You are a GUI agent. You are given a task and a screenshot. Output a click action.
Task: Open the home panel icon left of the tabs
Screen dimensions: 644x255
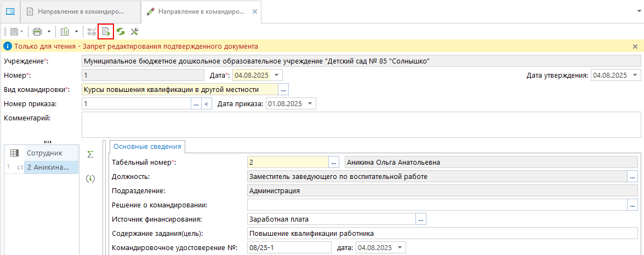click(x=10, y=11)
